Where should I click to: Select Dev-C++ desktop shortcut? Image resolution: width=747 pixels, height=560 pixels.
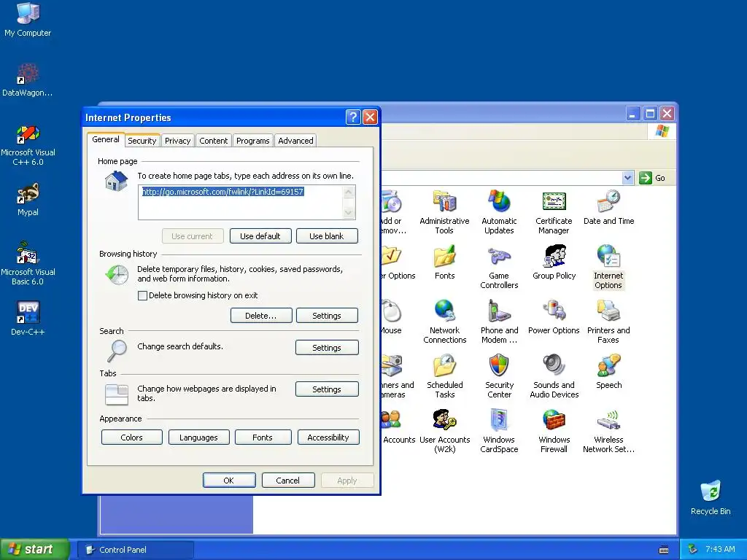(28, 318)
